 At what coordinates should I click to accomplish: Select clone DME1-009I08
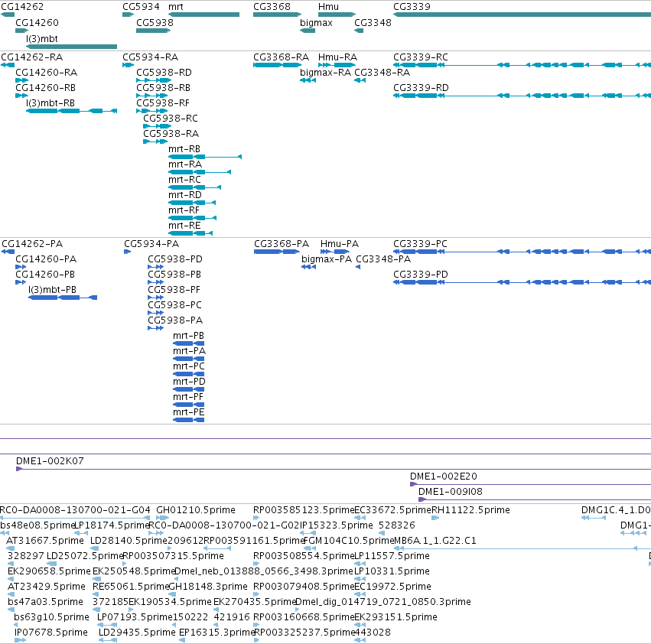pyautogui.click(x=535, y=499)
